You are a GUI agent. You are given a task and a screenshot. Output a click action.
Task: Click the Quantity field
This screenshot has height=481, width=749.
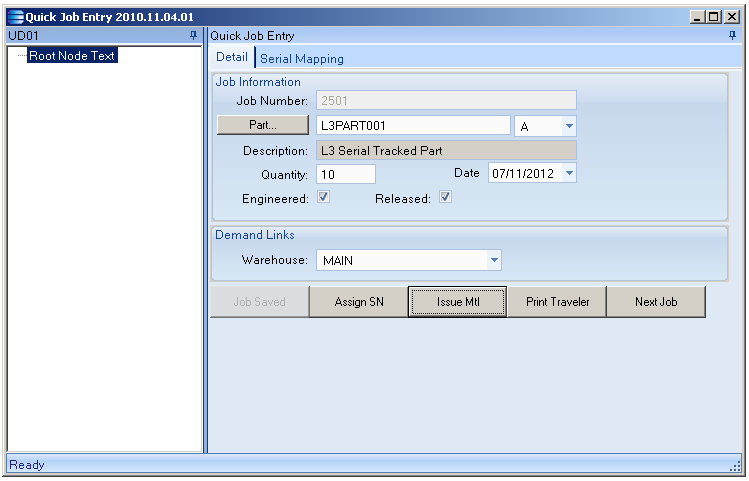[x=346, y=174]
